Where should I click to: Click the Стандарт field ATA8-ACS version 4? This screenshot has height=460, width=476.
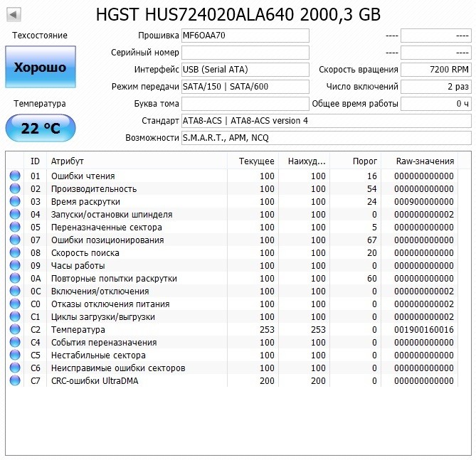point(327,121)
